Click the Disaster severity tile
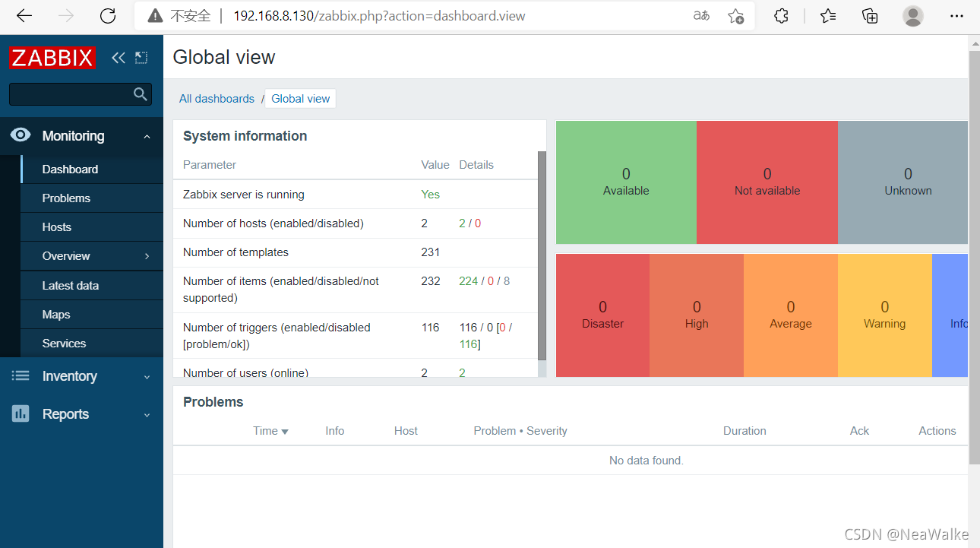980x548 pixels. click(x=602, y=315)
